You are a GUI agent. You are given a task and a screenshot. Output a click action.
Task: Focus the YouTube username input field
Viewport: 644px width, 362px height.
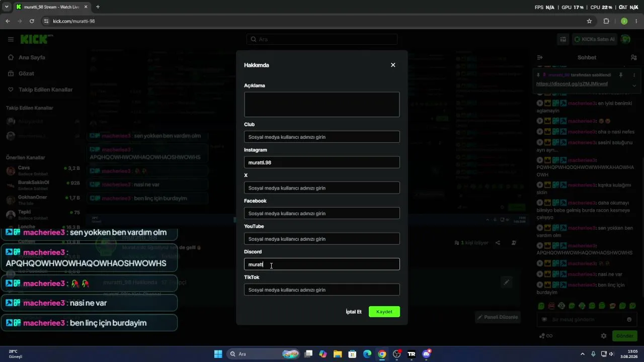click(322, 239)
